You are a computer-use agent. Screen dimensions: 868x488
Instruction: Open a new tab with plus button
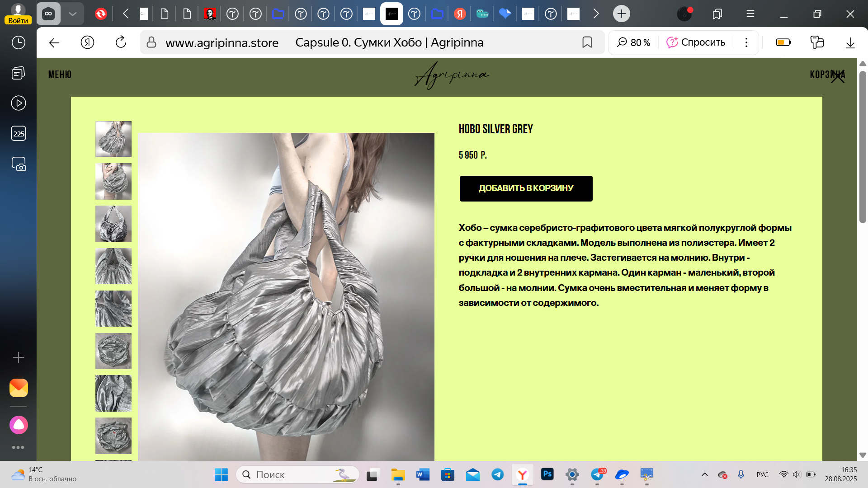(x=622, y=14)
